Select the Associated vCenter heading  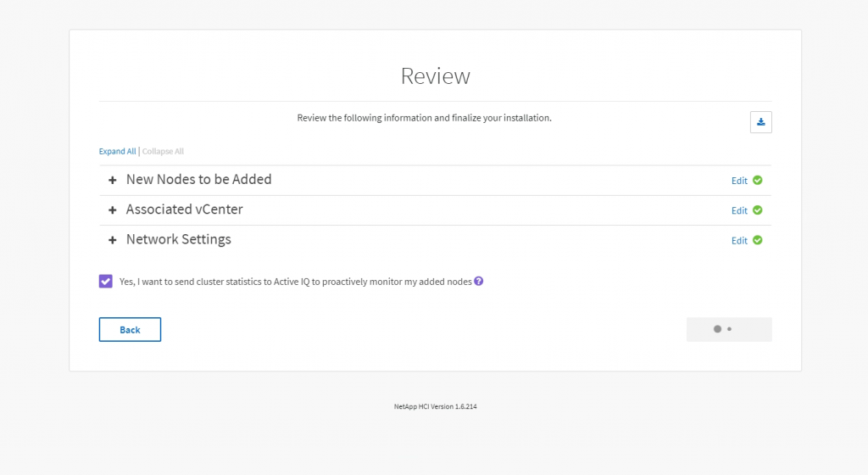[184, 210]
